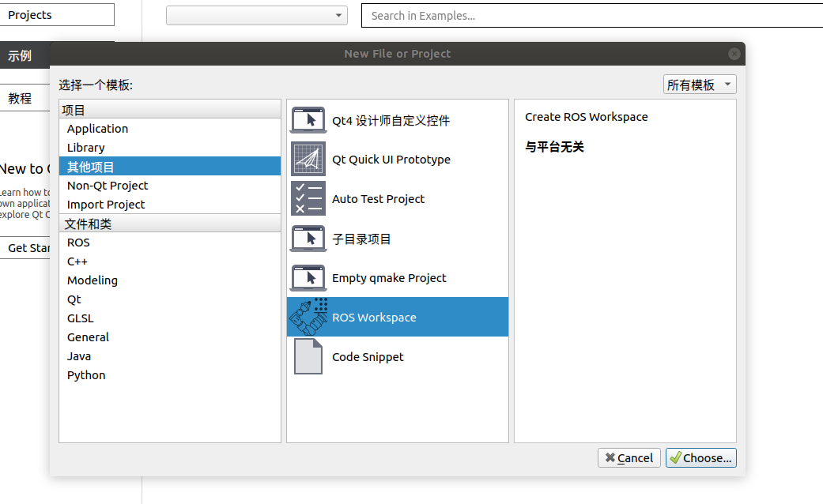This screenshot has height=504, width=823.
Task: Click the Qt Quick UI Prototype paper plane icon
Action: [x=308, y=159]
